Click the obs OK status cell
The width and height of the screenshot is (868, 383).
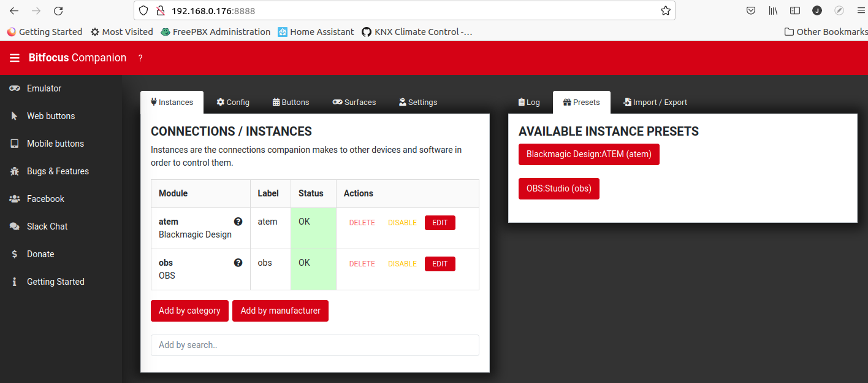pos(313,269)
